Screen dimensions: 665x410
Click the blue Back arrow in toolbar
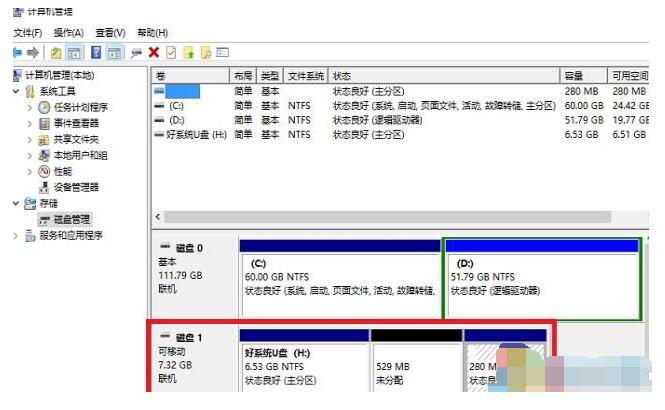click(x=17, y=53)
